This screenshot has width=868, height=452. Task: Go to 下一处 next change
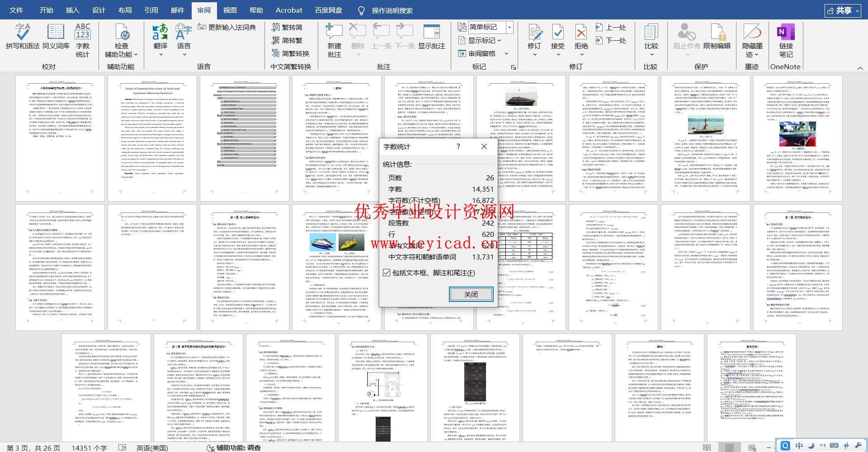(611, 40)
